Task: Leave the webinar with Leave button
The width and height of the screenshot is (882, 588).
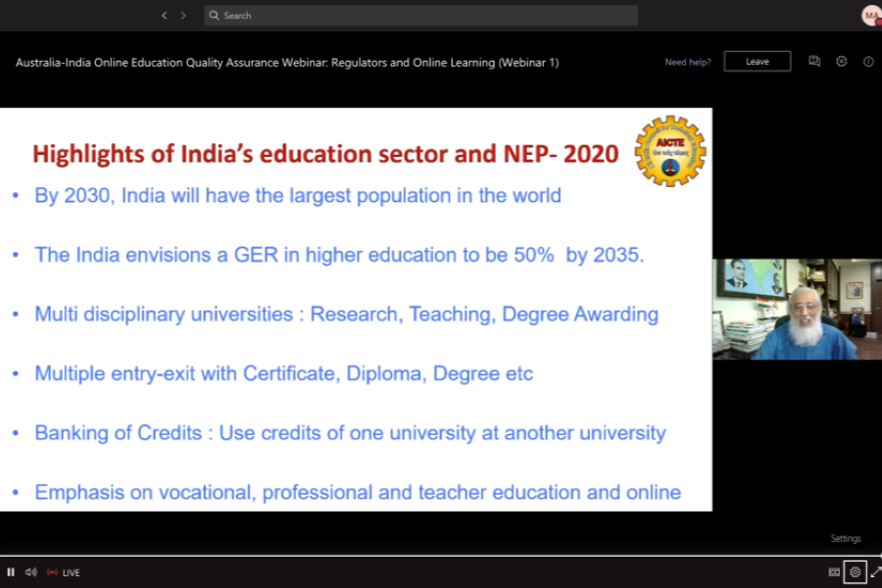Action: coord(758,62)
